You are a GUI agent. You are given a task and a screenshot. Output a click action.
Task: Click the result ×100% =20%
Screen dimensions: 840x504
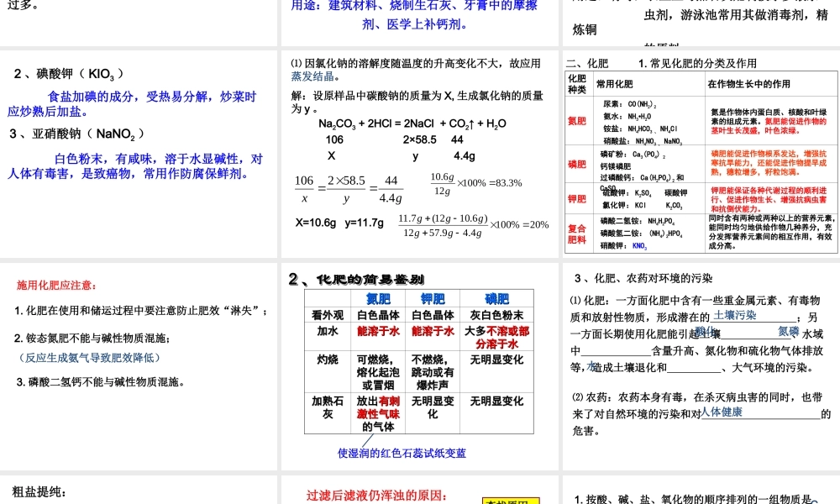click(519, 225)
